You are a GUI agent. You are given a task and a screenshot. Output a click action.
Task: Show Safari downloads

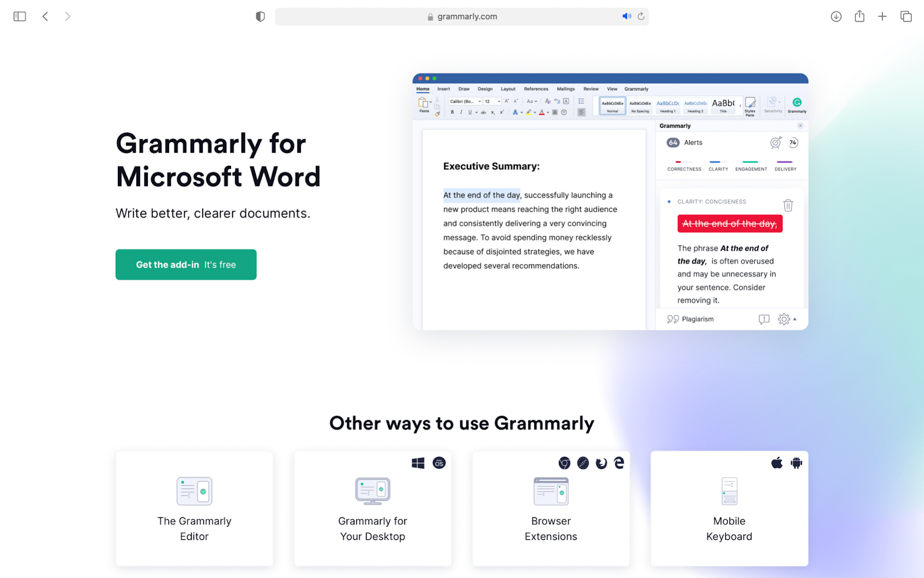pos(836,16)
